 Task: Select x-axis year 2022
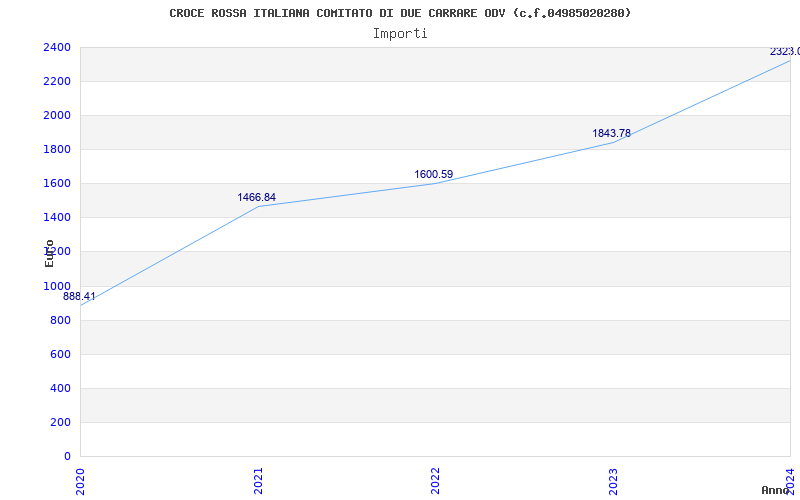pyautogui.click(x=435, y=481)
